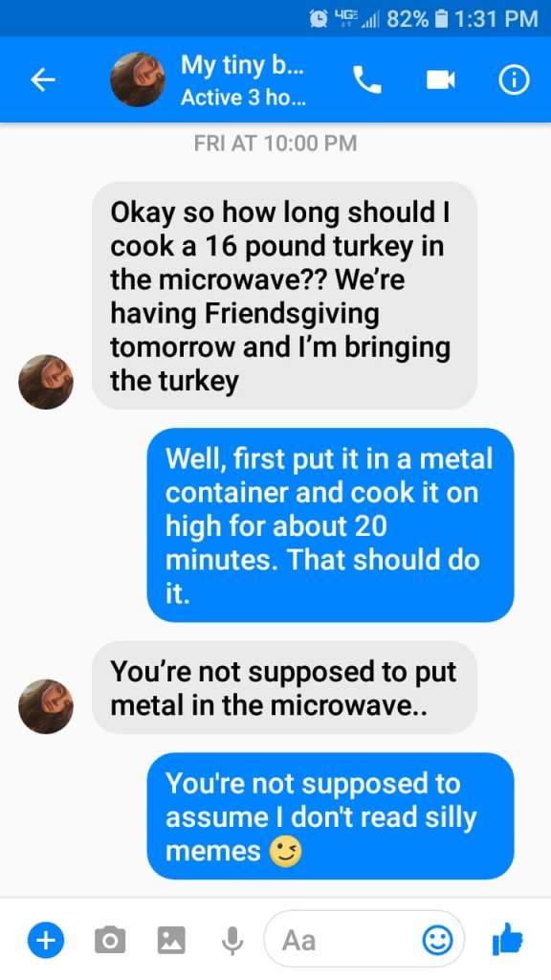Screen dimensions: 551x980
Task: Start a video call with camera icon
Action: [440, 79]
